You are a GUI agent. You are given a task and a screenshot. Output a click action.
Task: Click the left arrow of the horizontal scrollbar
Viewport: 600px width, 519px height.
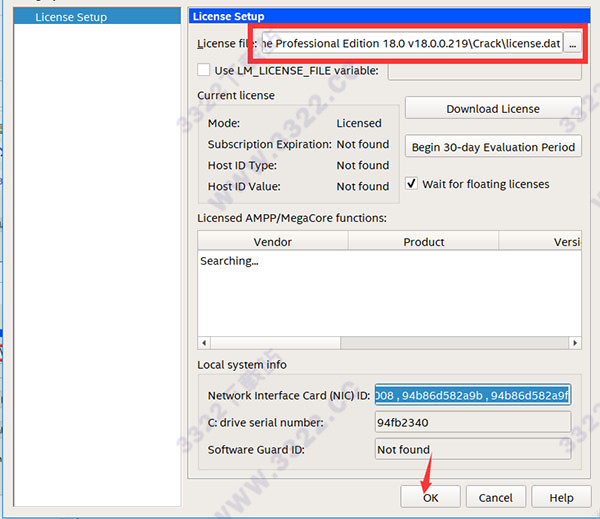(x=204, y=343)
